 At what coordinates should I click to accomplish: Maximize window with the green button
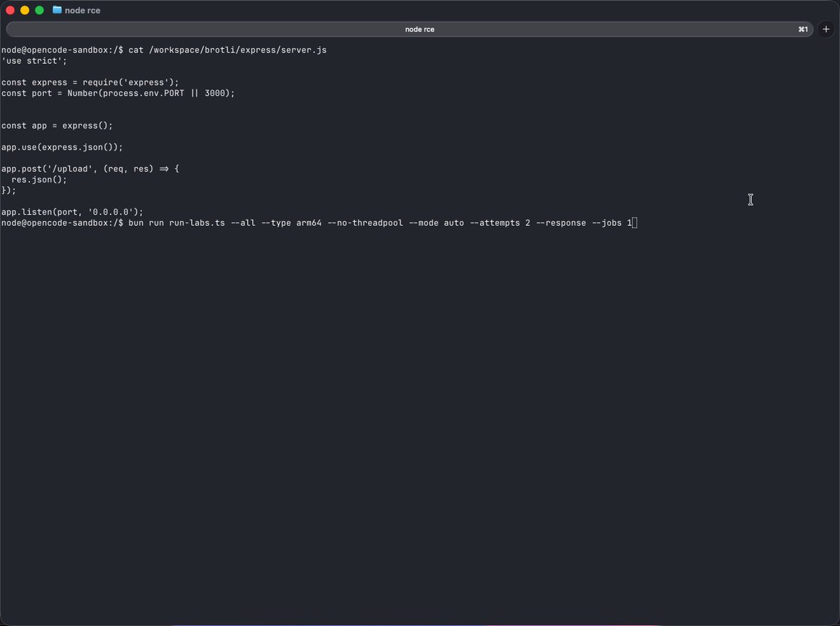coord(39,10)
